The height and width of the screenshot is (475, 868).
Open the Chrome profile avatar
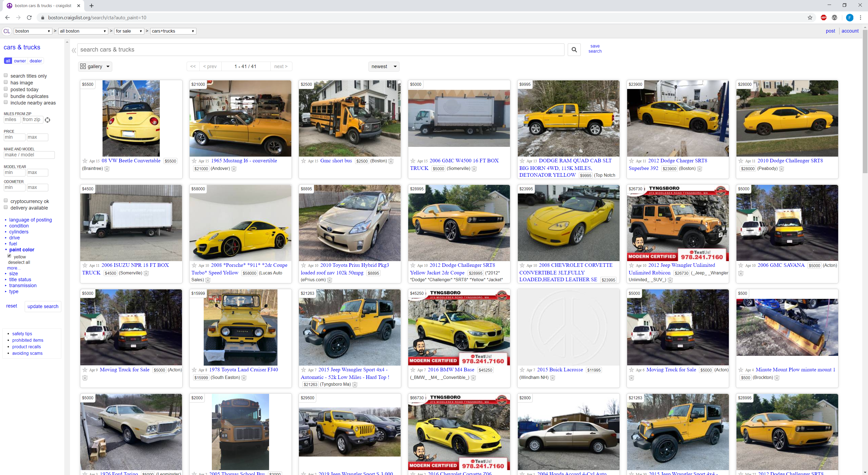(x=850, y=18)
